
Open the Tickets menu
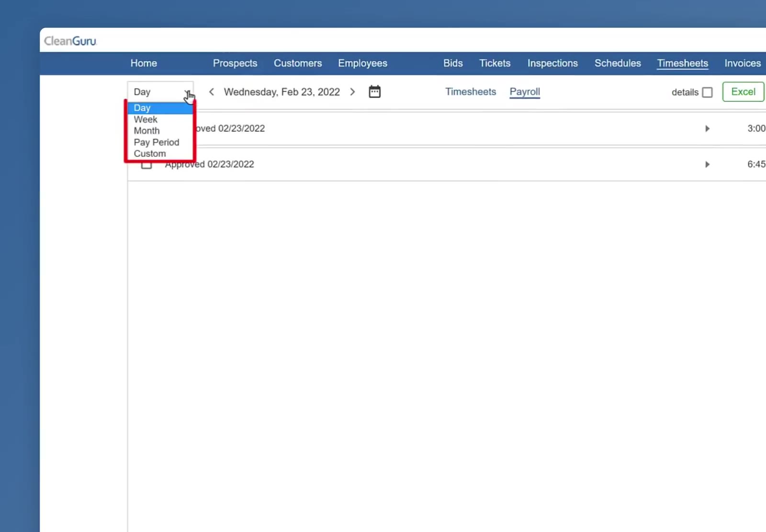[x=495, y=63]
